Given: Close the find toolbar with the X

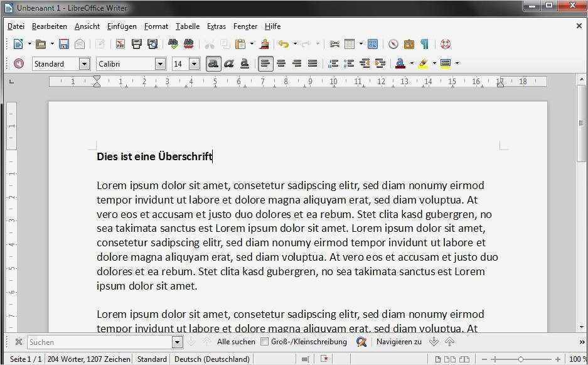Looking at the screenshot, I should [18, 342].
